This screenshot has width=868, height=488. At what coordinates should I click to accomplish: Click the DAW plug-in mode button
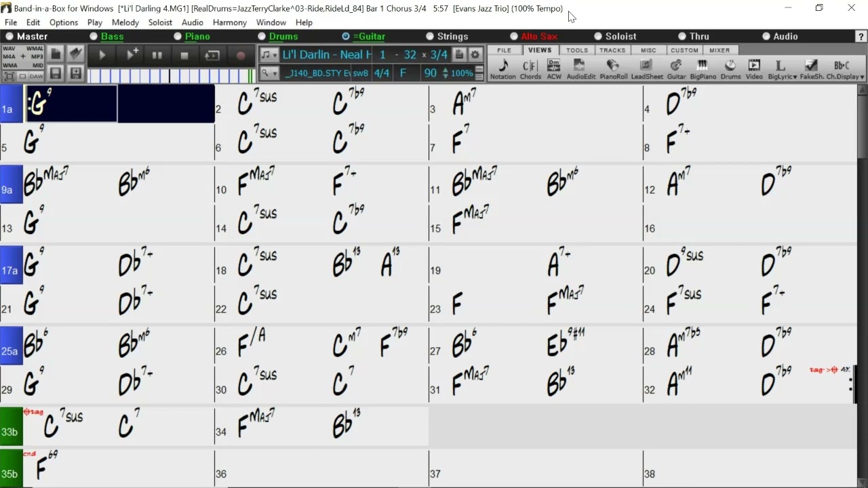(x=36, y=77)
